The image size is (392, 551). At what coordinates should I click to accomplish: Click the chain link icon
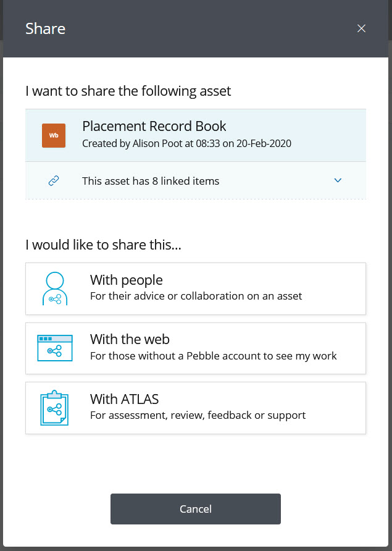(54, 181)
